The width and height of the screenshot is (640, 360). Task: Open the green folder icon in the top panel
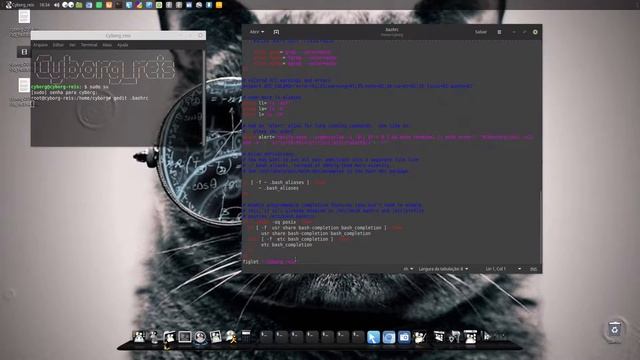pos(79,5)
